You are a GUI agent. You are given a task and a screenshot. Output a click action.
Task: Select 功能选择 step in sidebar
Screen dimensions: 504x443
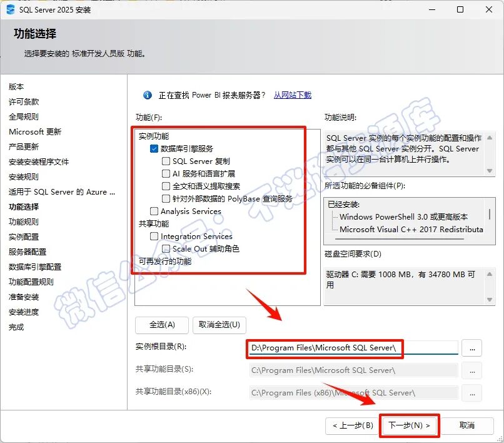coord(24,207)
